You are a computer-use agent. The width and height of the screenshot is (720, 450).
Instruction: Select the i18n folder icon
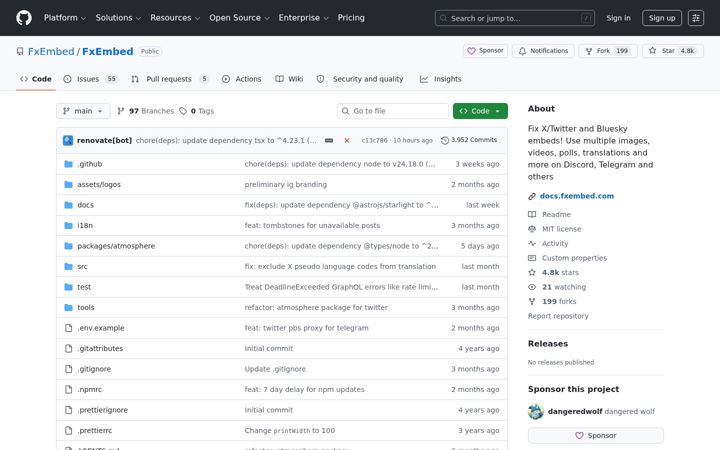pos(68,225)
